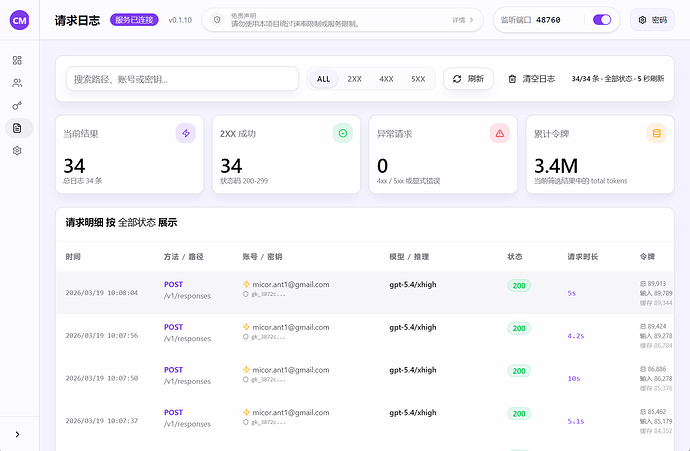The height and width of the screenshot is (451, 690).
Task: Click the token coin icon on 累计令牌 card
Action: click(656, 133)
